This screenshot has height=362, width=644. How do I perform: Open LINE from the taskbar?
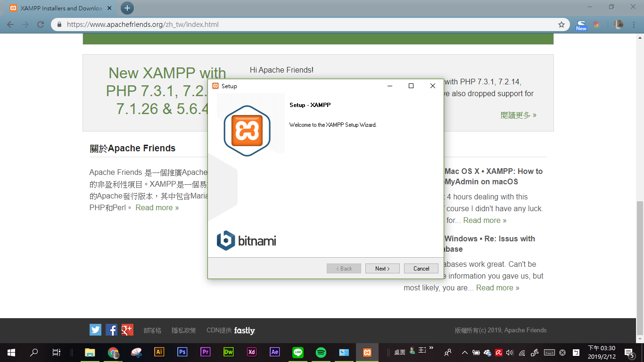tap(298, 352)
